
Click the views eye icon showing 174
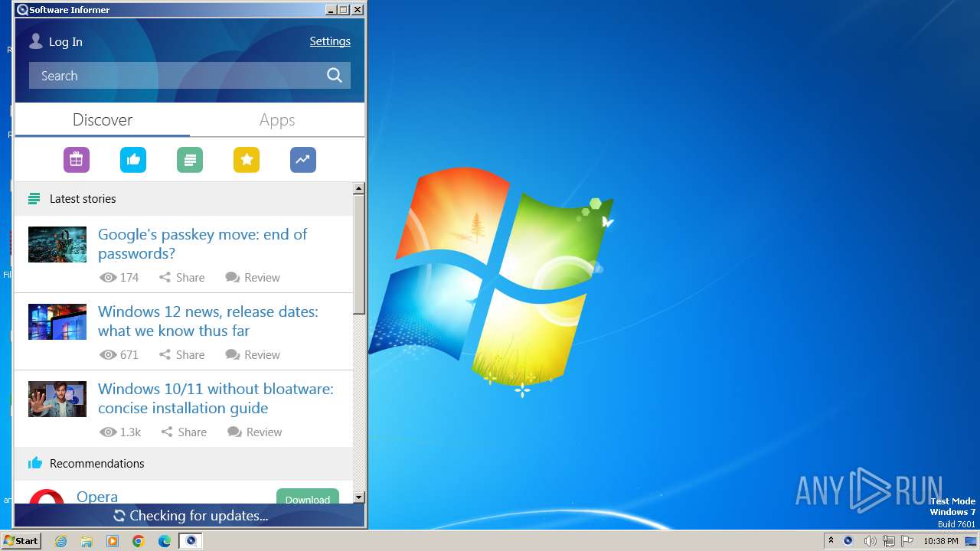(x=108, y=277)
